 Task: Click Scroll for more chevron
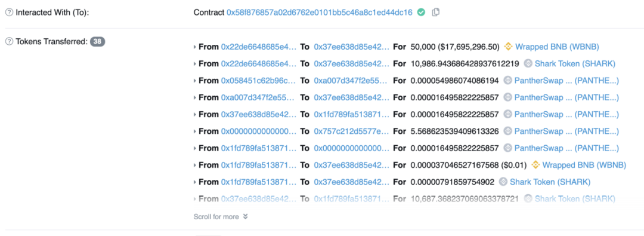[x=245, y=216]
